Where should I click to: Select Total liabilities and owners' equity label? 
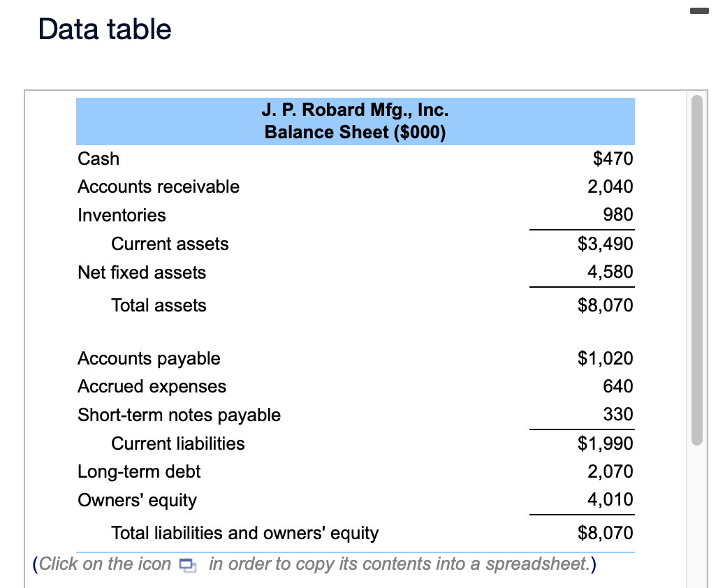(245, 533)
